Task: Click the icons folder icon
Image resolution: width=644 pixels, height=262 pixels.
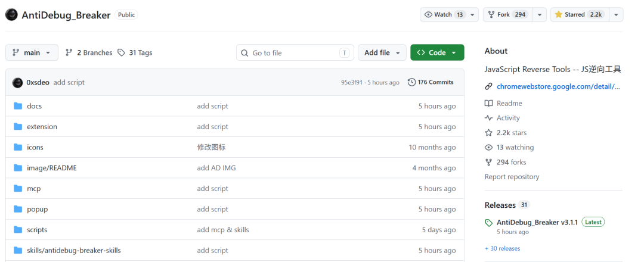Action: (18, 147)
